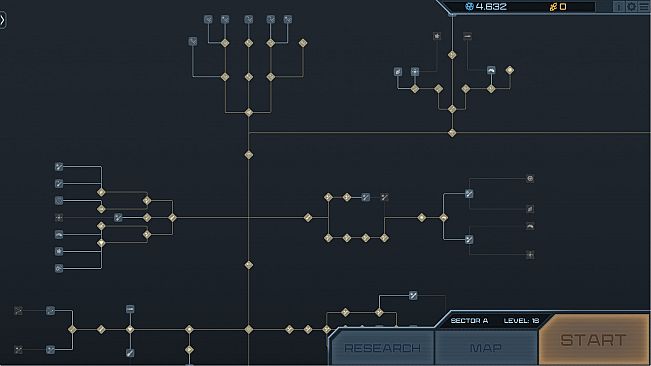Click the START button
651x366 pixels.
tap(594, 339)
